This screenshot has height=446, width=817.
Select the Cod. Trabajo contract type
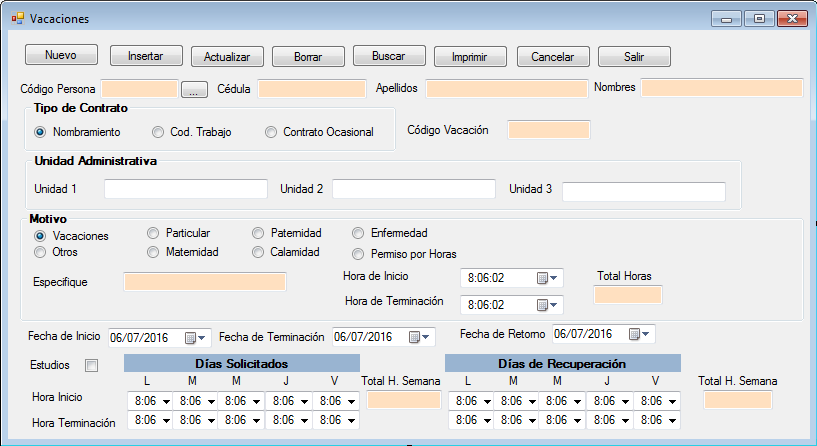(x=158, y=132)
